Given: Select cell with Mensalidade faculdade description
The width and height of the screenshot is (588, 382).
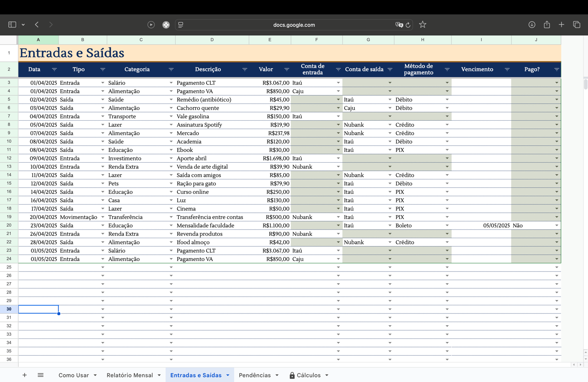Looking at the screenshot, I should click(x=212, y=225).
